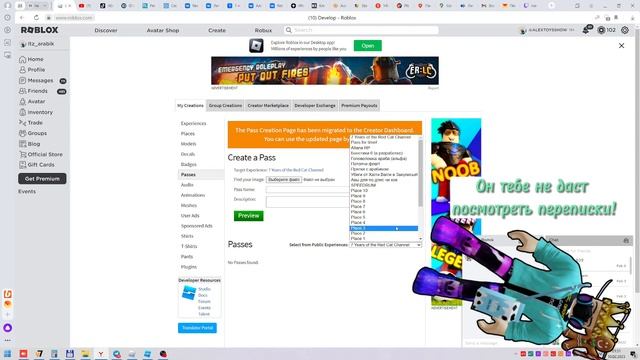This screenshot has height=360, width=640.
Task: Click the browser reload button
Action: [x=36, y=18]
